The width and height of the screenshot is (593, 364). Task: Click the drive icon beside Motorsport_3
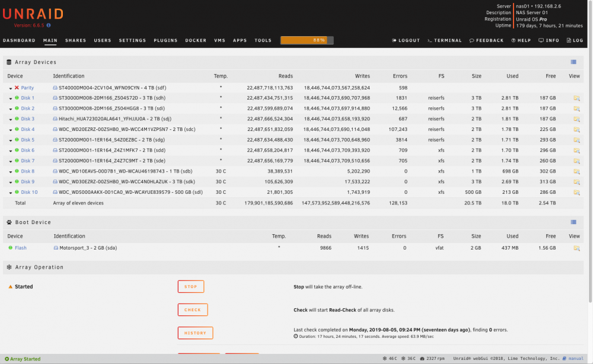point(56,248)
